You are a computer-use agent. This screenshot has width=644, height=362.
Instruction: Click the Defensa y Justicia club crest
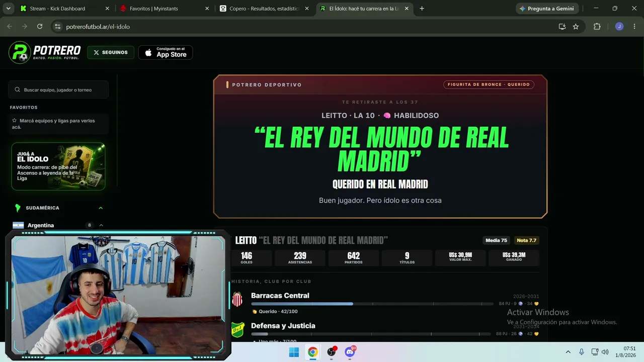(x=237, y=330)
